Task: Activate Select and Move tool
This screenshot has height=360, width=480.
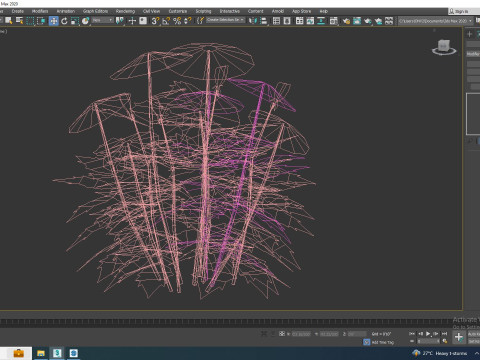Action: pos(53,21)
